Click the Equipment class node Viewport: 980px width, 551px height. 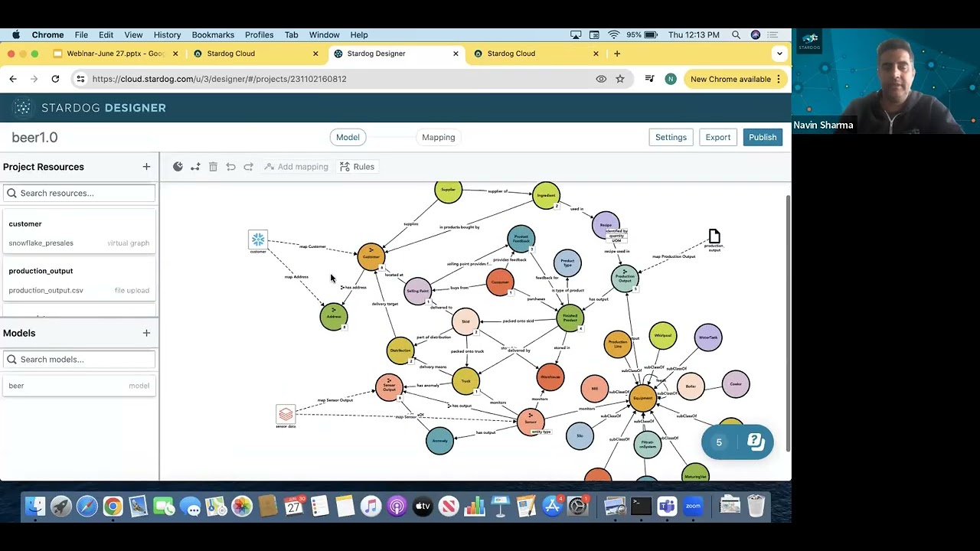pyautogui.click(x=642, y=398)
